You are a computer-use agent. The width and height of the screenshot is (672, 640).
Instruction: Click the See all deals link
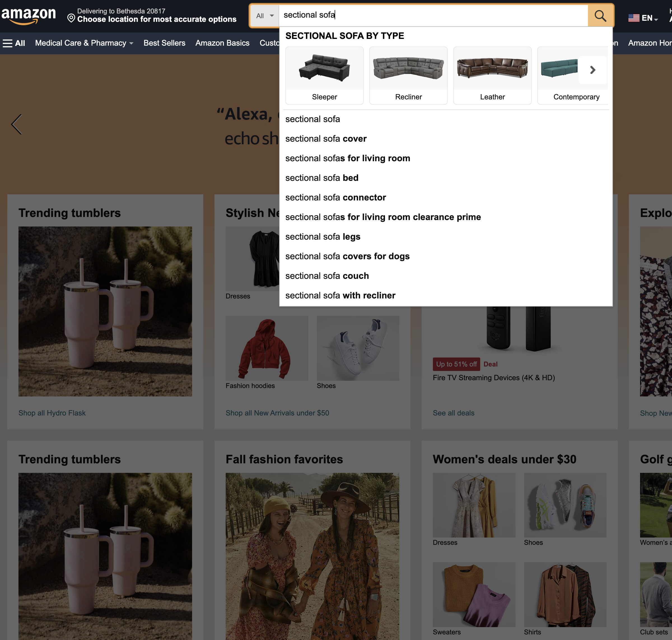click(x=453, y=413)
